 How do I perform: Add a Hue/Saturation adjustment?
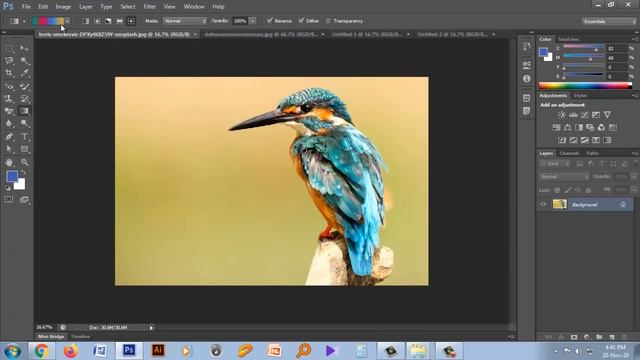coord(556,128)
